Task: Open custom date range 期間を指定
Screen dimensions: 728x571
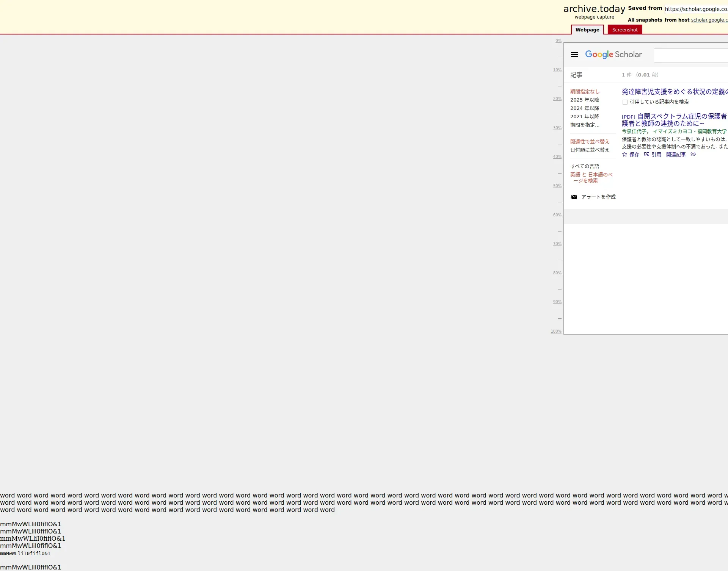Action: tap(585, 125)
